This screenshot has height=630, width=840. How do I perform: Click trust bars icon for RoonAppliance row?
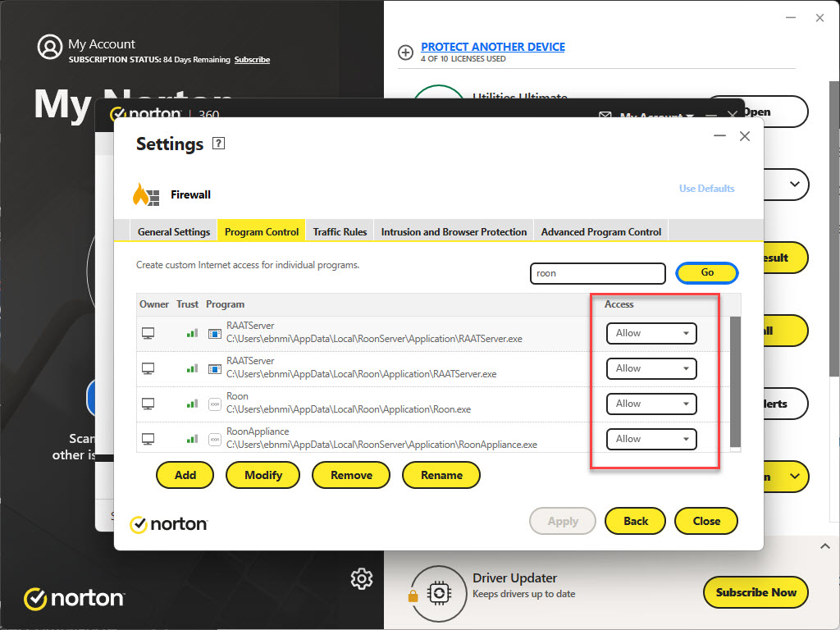pyautogui.click(x=192, y=439)
